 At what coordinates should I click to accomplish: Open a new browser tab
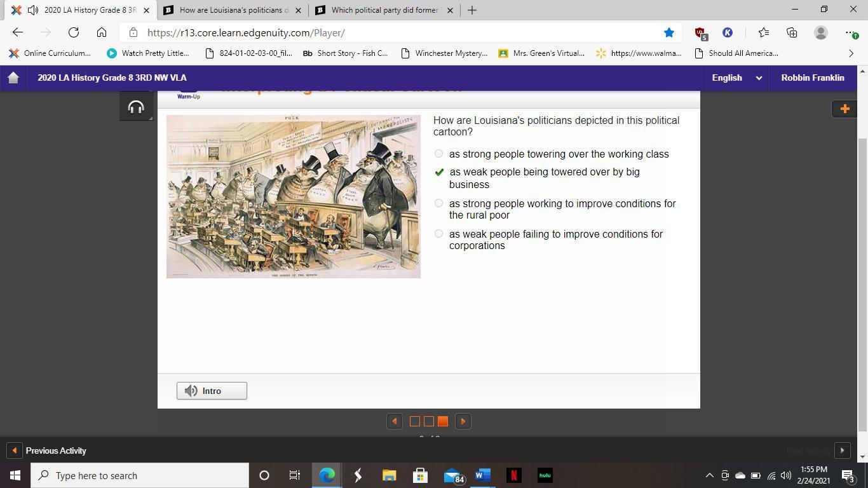(x=472, y=10)
